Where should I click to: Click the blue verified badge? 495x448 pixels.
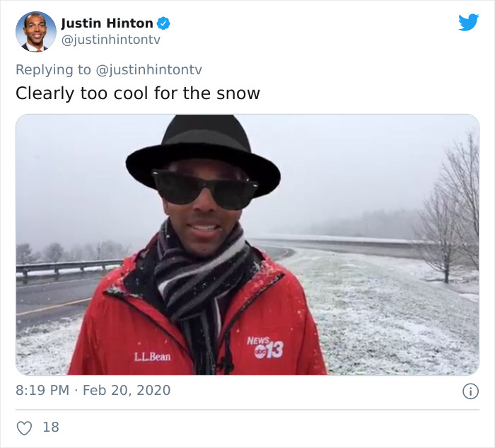pos(163,23)
